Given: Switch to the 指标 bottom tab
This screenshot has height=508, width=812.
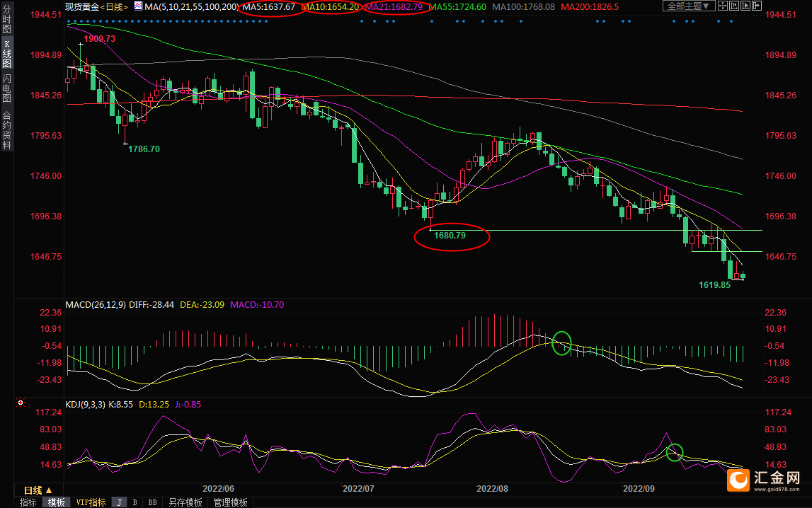Looking at the screenshot, I should (x=28, y=502).
